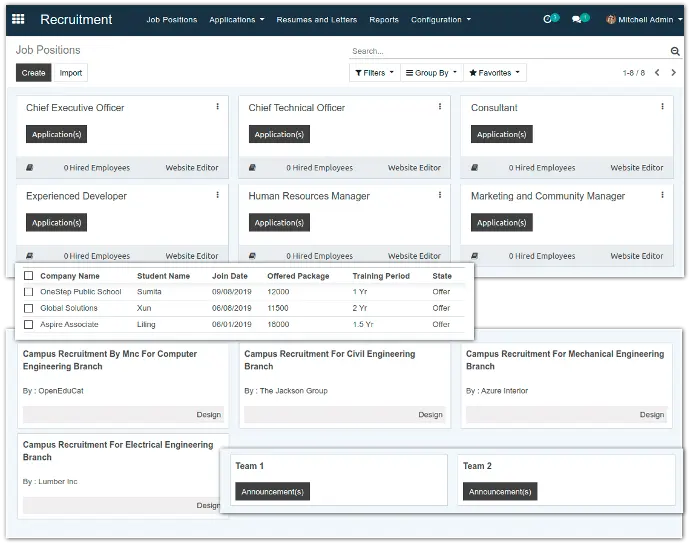Open the apps grid menu icon
Image resolution: width=690 pixels, height=544 pixels.
point(18,19)
